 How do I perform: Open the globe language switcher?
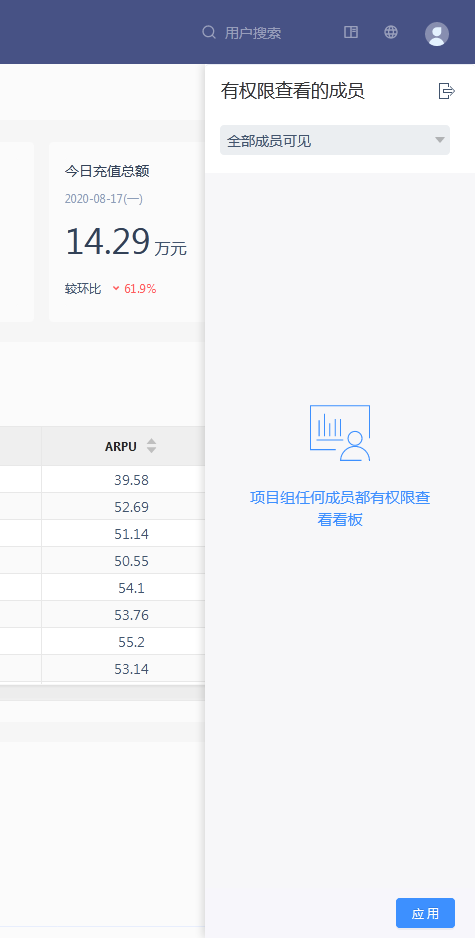tap(391, 32)
